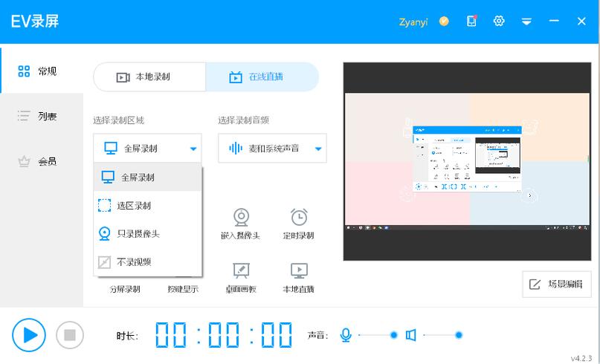Open the 本地直播 local live stream icon

coord(299,270)
